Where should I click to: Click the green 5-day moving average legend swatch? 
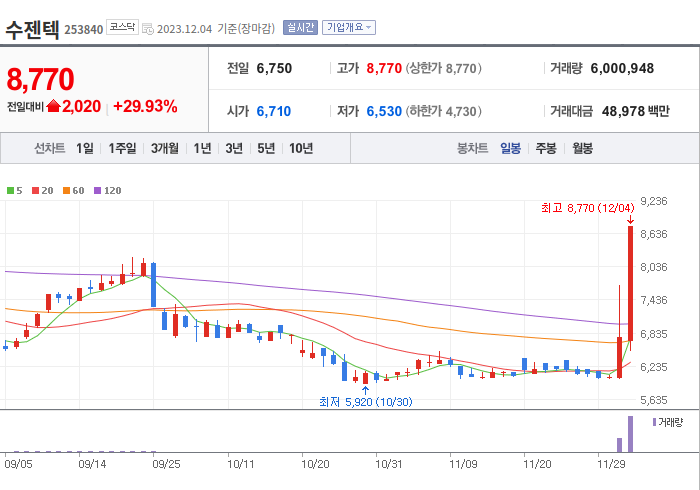click(x=10, y=191)
